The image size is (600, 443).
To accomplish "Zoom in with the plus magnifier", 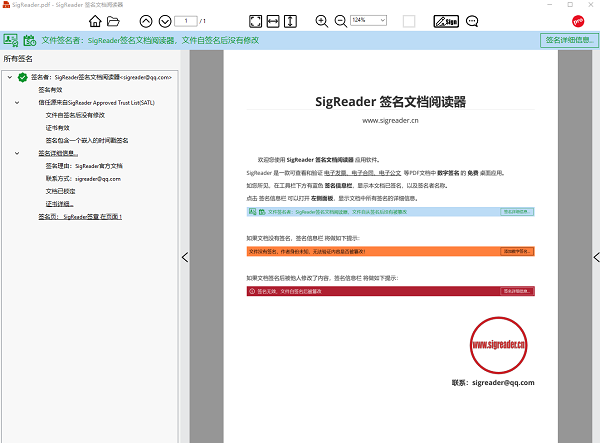I will click(322, 21).
